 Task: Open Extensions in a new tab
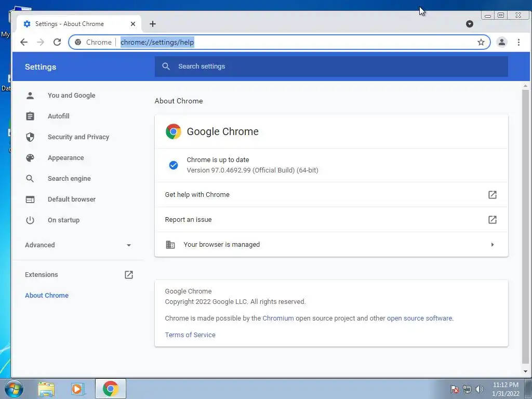click(x=41, y=274)
